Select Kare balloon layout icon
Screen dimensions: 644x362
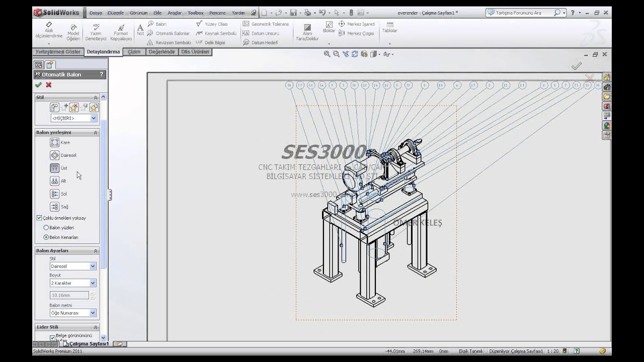(55, 142)
